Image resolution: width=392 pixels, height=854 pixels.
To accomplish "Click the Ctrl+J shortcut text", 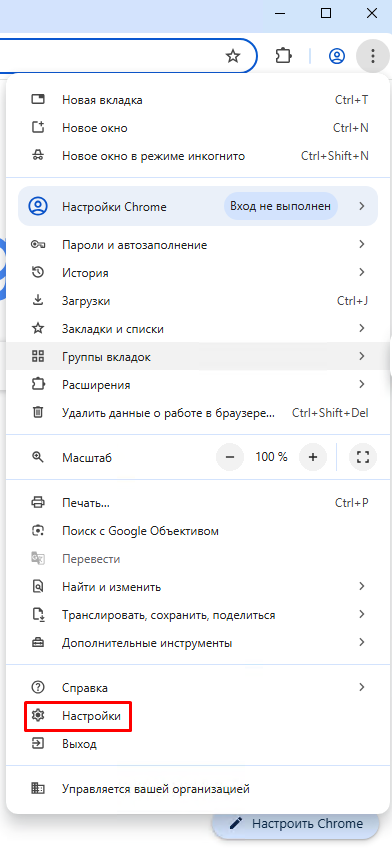I will (353, 301).
